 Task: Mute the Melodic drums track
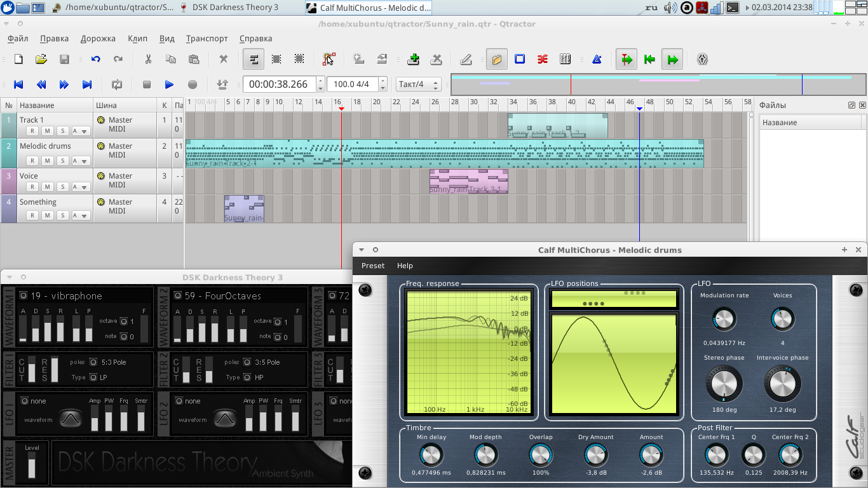click(47, 161)
